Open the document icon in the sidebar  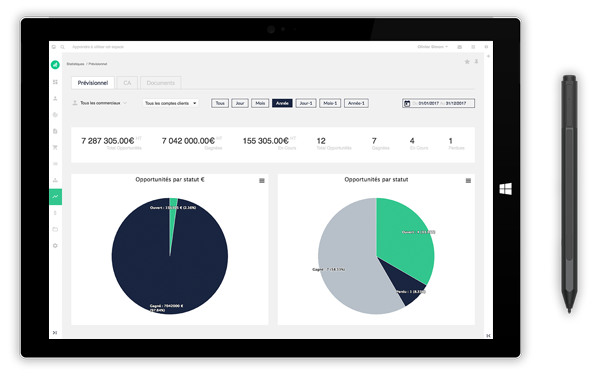tap(55, 131)
